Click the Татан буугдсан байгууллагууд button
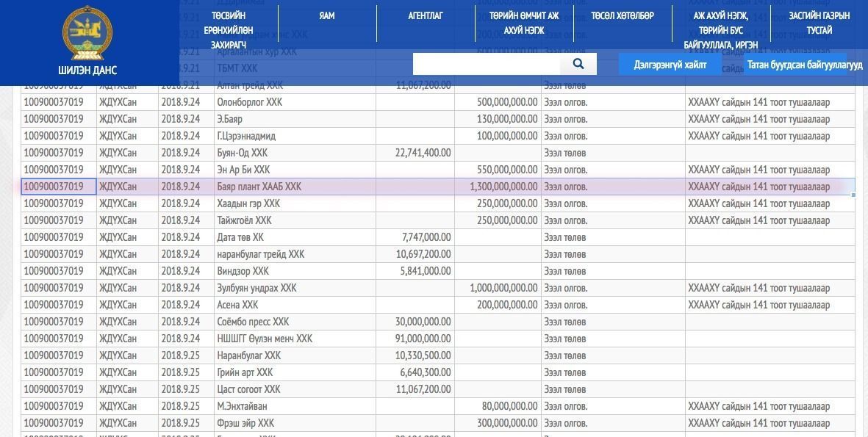This screenshot has height=437, width=868. pyautogui.click(x=804, y=64)
